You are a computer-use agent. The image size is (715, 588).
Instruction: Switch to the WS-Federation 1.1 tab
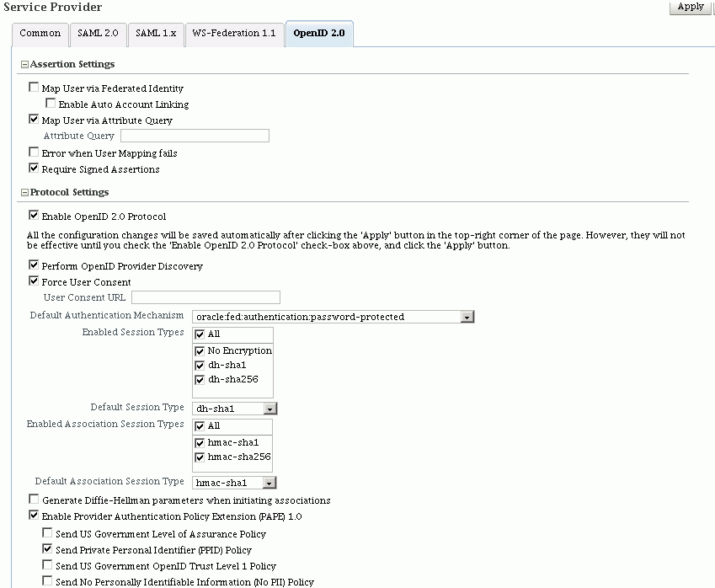232,35
